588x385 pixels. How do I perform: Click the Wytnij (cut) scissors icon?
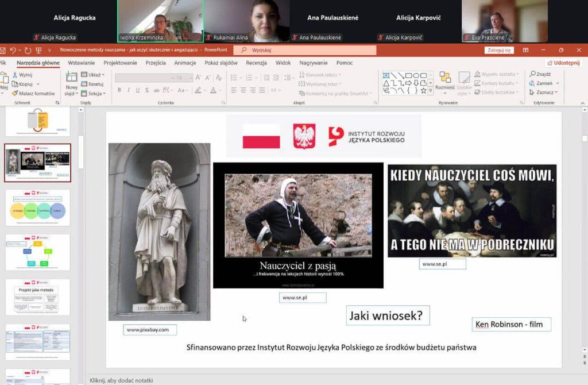(x=15, y=75)
